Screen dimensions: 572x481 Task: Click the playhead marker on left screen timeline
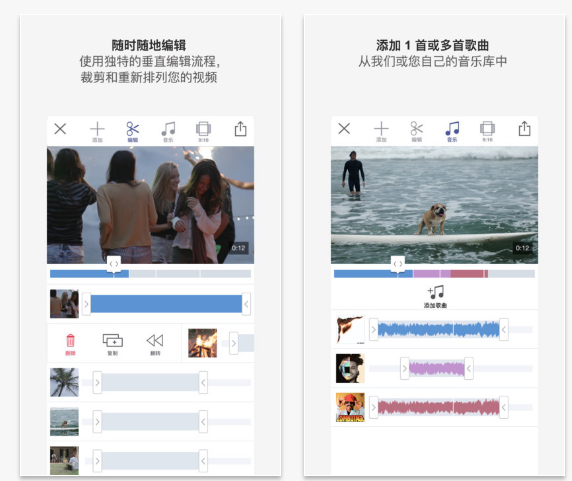pyautogui.click(x=114, y=264)
